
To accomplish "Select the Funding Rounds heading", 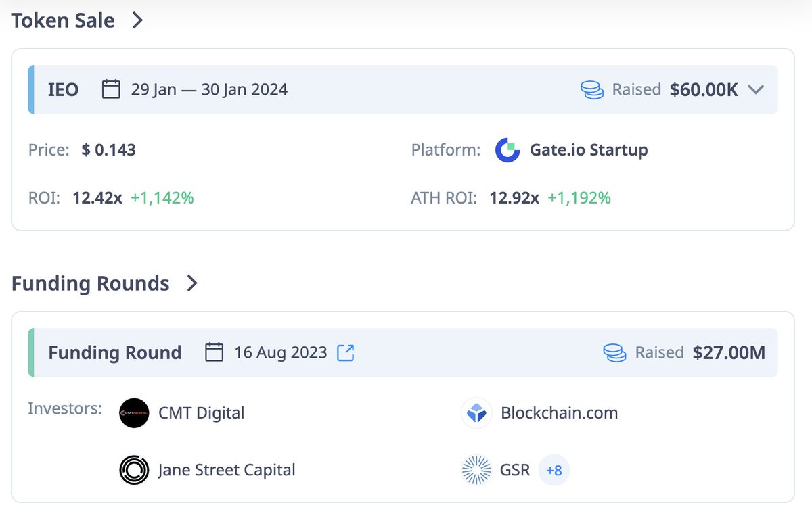I will [91, 283].
